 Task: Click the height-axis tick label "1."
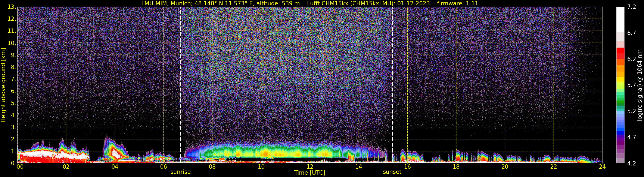13,151
